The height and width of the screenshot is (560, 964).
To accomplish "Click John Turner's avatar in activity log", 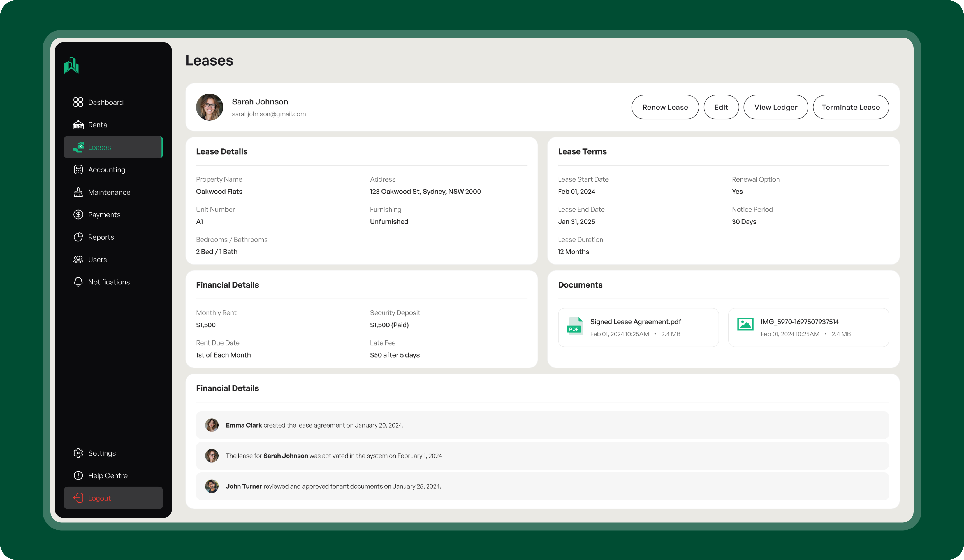I will (212, 486).
